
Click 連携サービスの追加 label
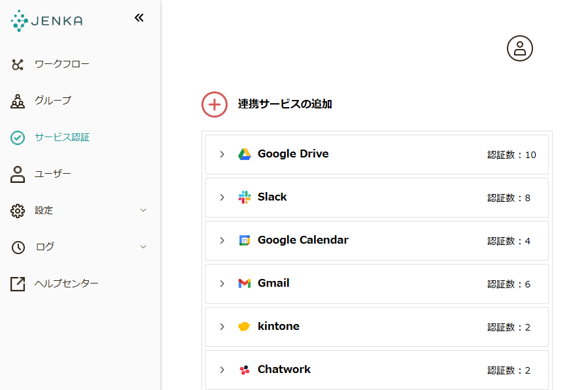click(x=285, y=104)
